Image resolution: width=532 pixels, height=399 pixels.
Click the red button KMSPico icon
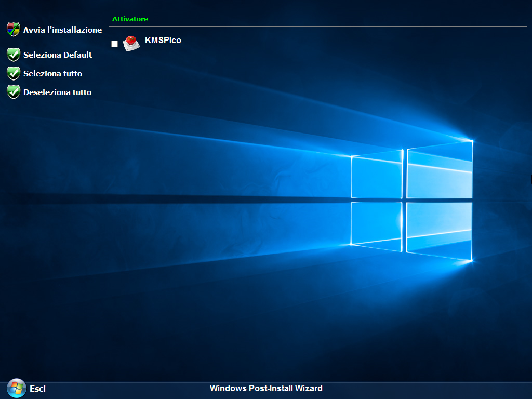click(x=131, y=44)
